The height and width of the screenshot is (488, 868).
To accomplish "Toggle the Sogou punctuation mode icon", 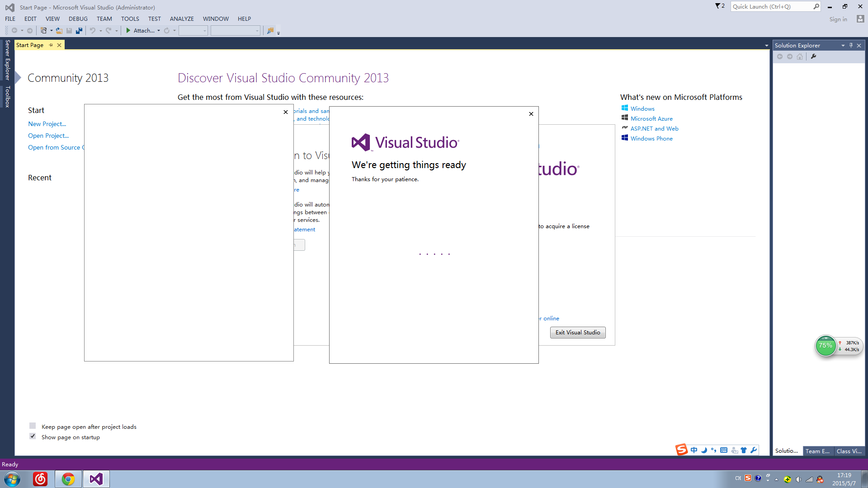I will (x=714, y=450).
